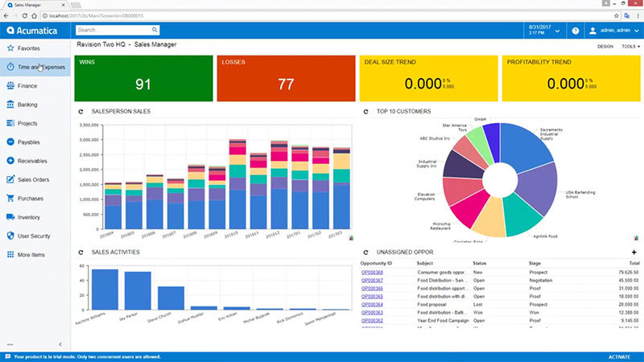Open the Tools dropdown menu
Screen dimensions: 644x362
pos(630,47)
